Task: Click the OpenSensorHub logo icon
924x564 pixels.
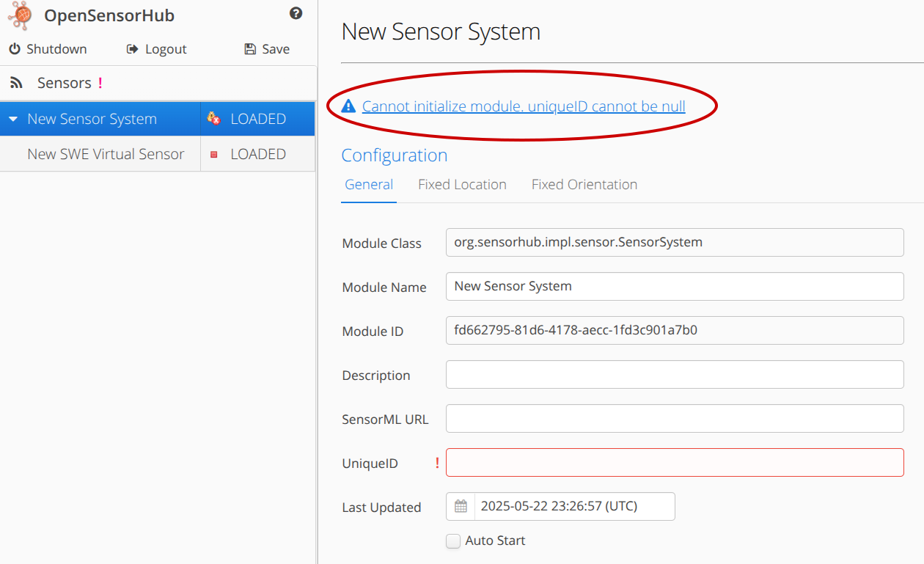Action: pyautogui.click(x=20, y=15)
